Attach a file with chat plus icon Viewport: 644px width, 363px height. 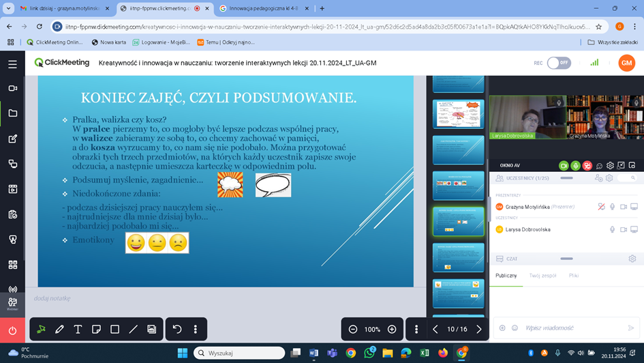click(x=502, y=328)
